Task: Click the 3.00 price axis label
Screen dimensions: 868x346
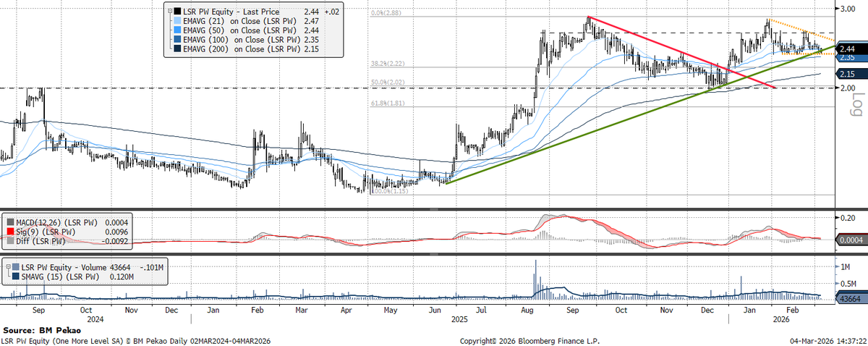Action: (848, 9)
